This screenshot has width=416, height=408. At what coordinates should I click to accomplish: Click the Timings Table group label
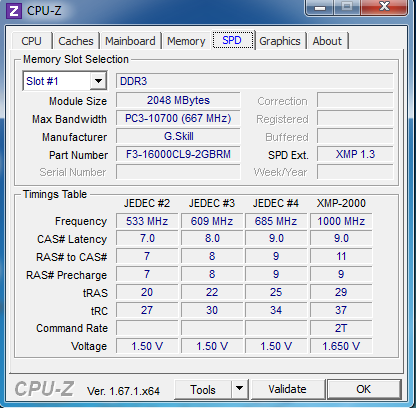tap(55, 194)
